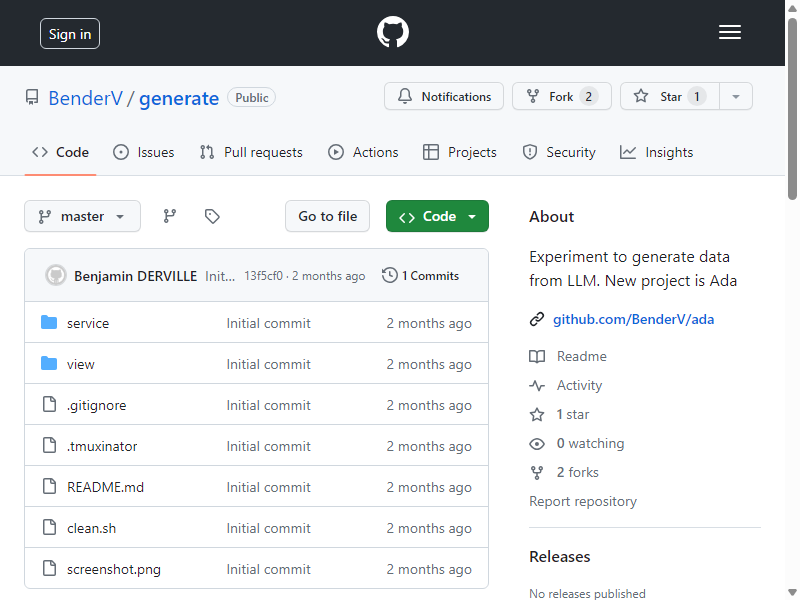Image resolution: width=800 pixels, height=600 pixels.
Task: Click the GitHub Octocat logo
Action: (x=392, y=32)
